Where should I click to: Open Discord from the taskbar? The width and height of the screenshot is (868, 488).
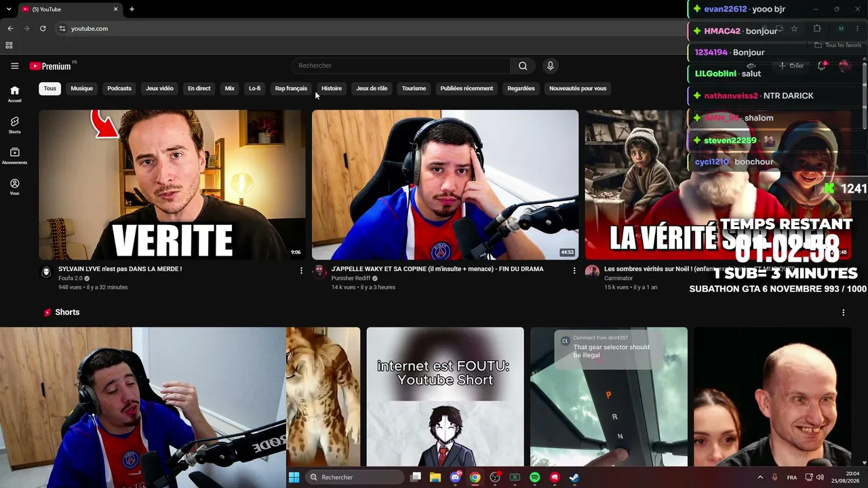[455, 477]
